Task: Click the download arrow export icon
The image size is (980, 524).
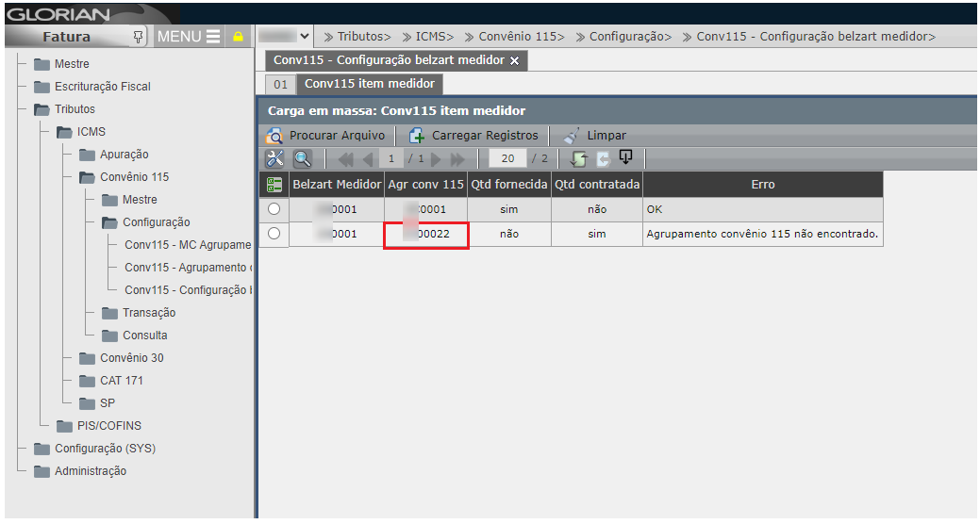Action: coord(624,157)
